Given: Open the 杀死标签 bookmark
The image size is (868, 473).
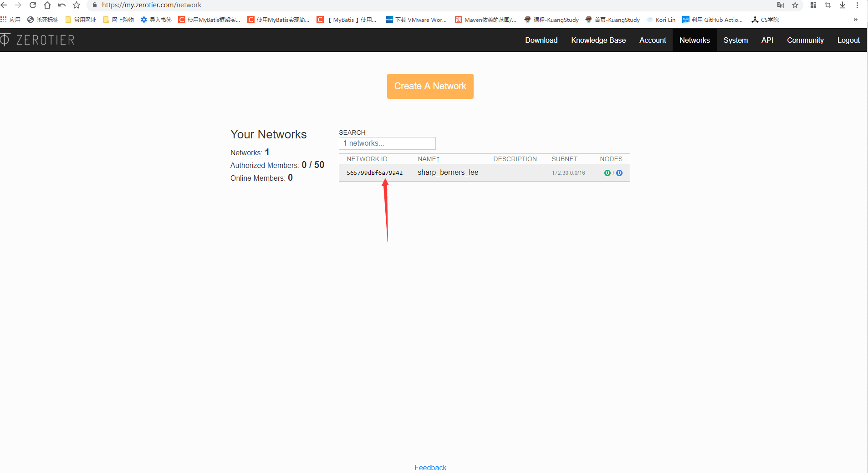Looking at the screenshot, I should tap(43, 20).
